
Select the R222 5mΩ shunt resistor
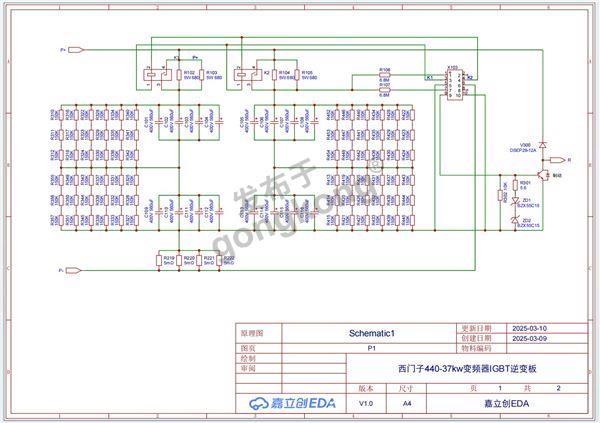(x=218, y=258)
